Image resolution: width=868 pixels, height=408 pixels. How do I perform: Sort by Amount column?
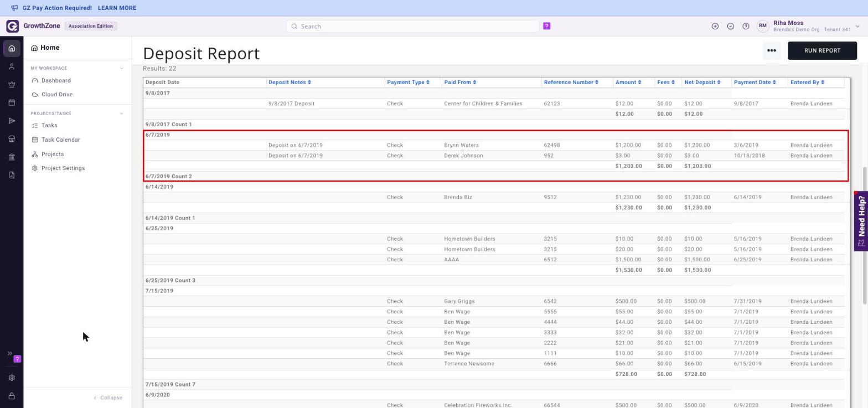coord(628,82)
